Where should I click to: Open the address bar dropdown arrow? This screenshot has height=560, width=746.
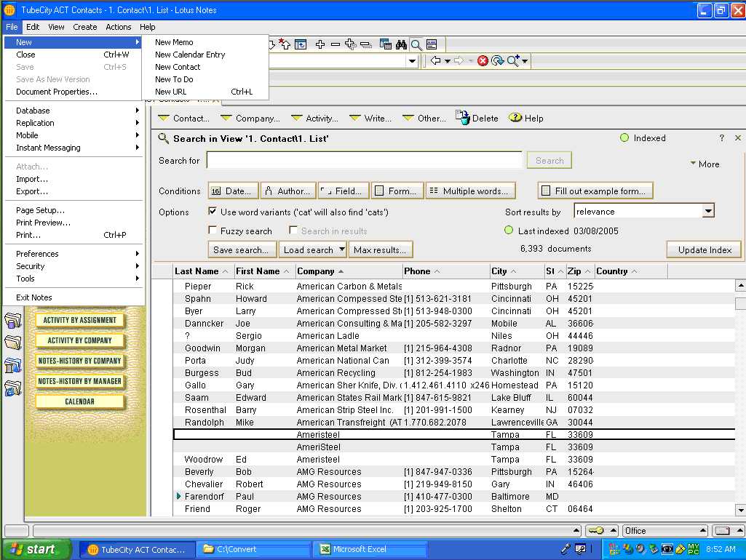[x=412, y=61]
